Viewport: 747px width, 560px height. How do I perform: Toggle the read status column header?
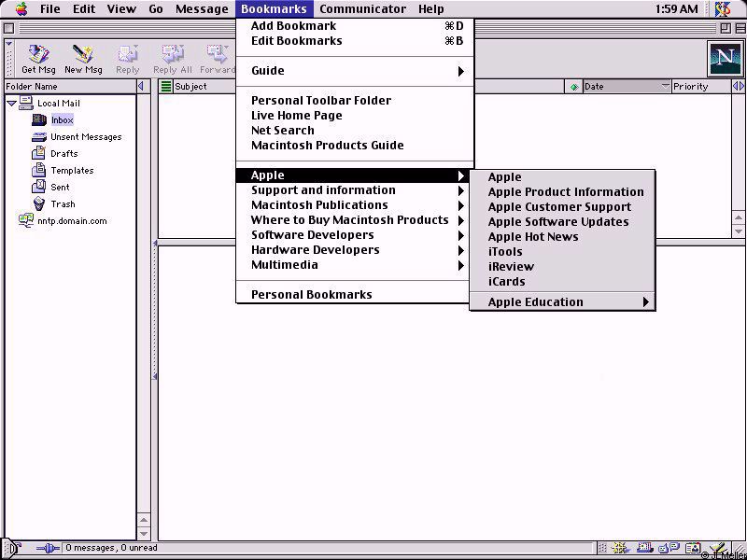pyautogui.click(x=574, y=87)
